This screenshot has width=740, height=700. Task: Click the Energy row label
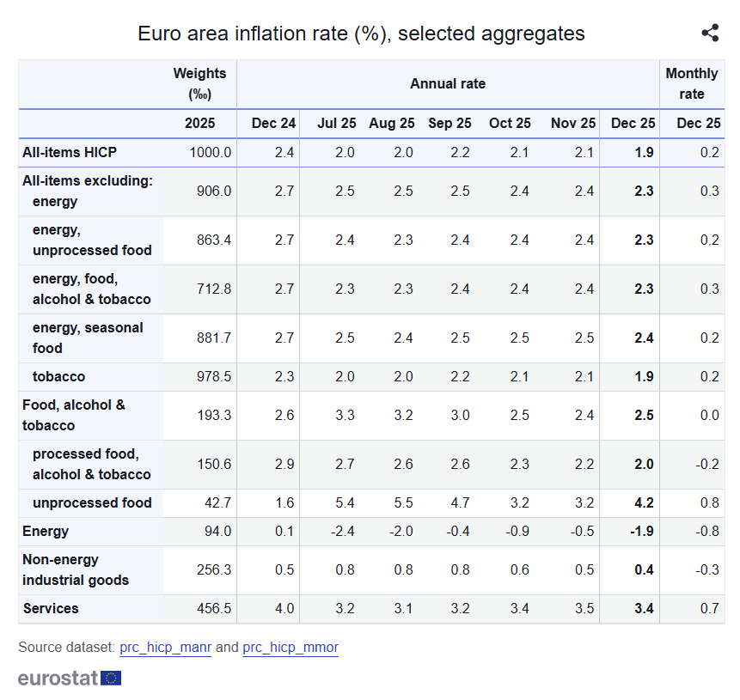pyautogui.click(x=46, y=531)
